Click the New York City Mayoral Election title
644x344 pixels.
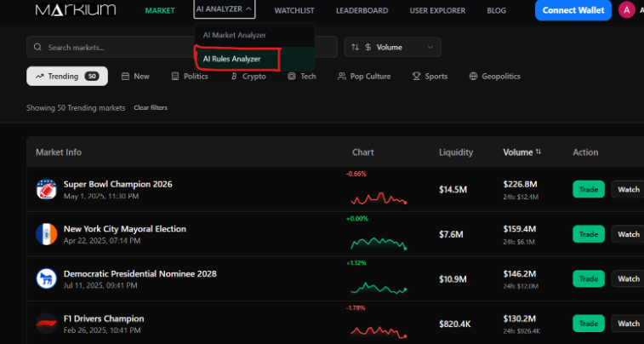[x=125, y=229]
